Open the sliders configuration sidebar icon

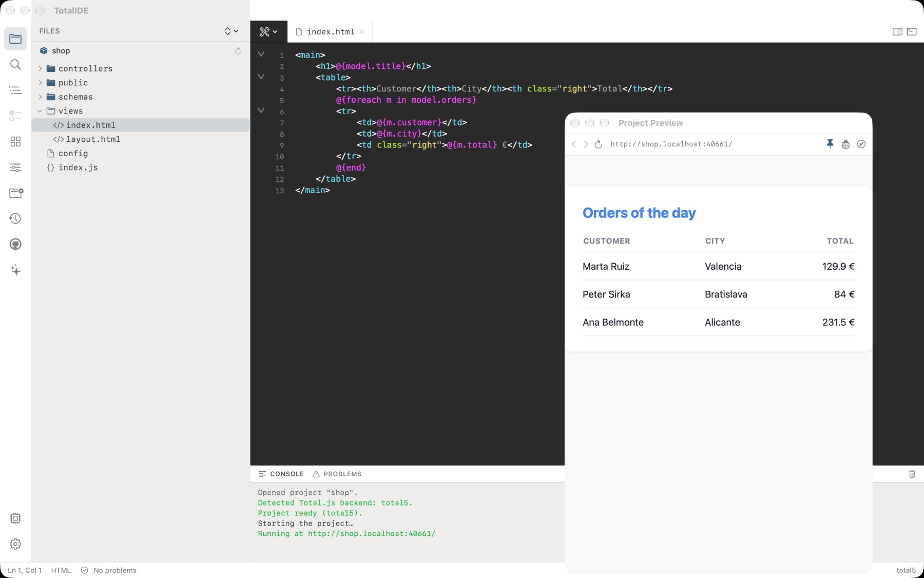pyautogui.click(x=15, y=167)
